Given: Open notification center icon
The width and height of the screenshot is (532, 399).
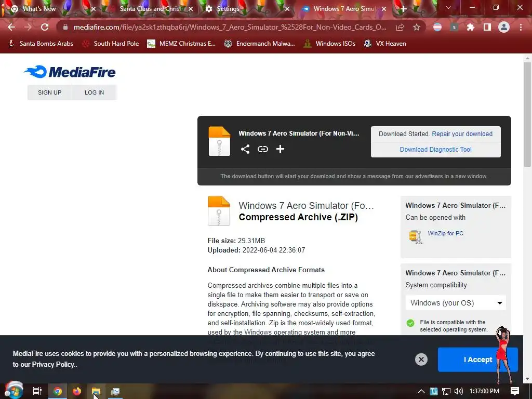Looking at the screenshot, I should tap(515, 391).
